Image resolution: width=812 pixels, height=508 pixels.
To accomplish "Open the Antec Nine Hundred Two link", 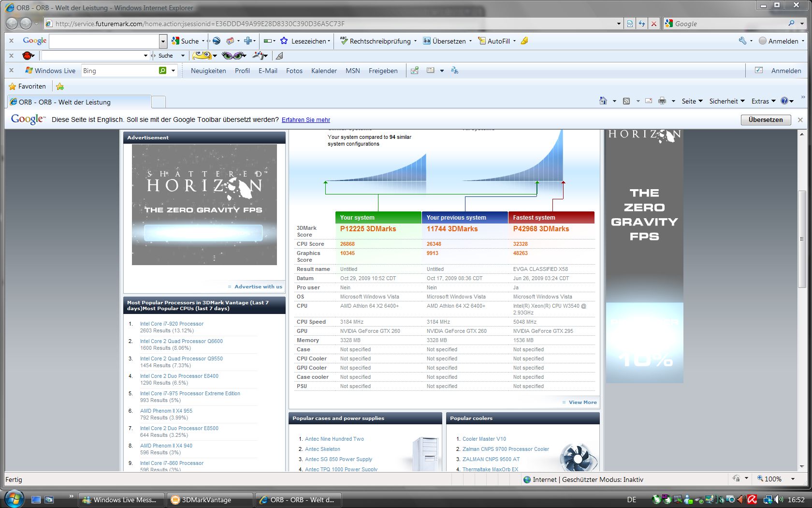I will coord(334,439).
